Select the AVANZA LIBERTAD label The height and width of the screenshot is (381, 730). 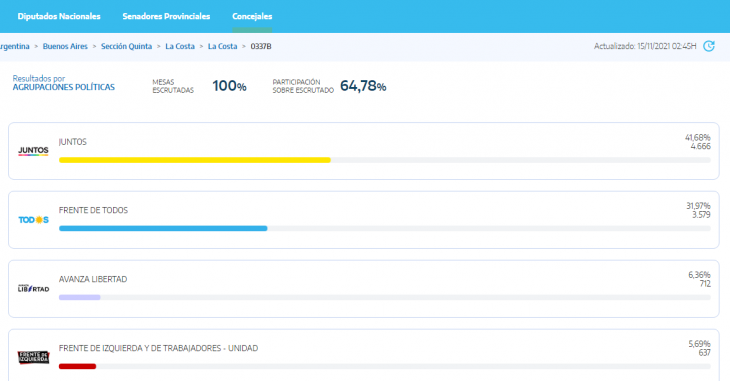click(x=93, y=279)
